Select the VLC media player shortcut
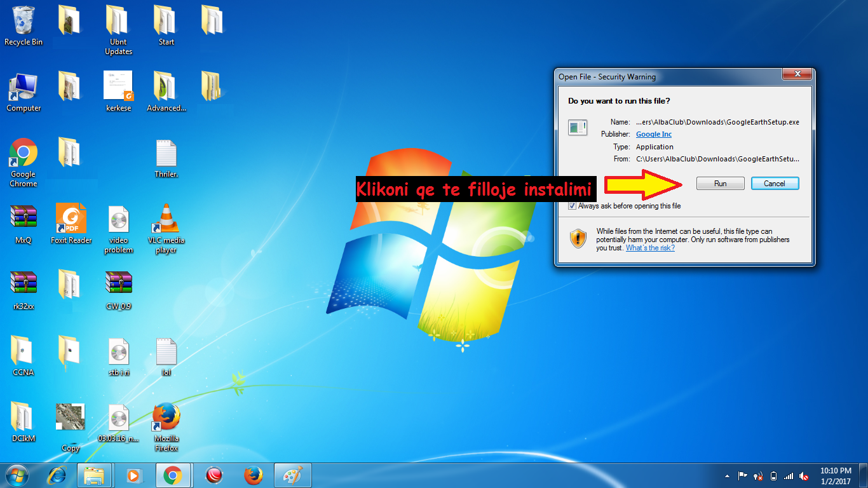 tap(166, 229)
